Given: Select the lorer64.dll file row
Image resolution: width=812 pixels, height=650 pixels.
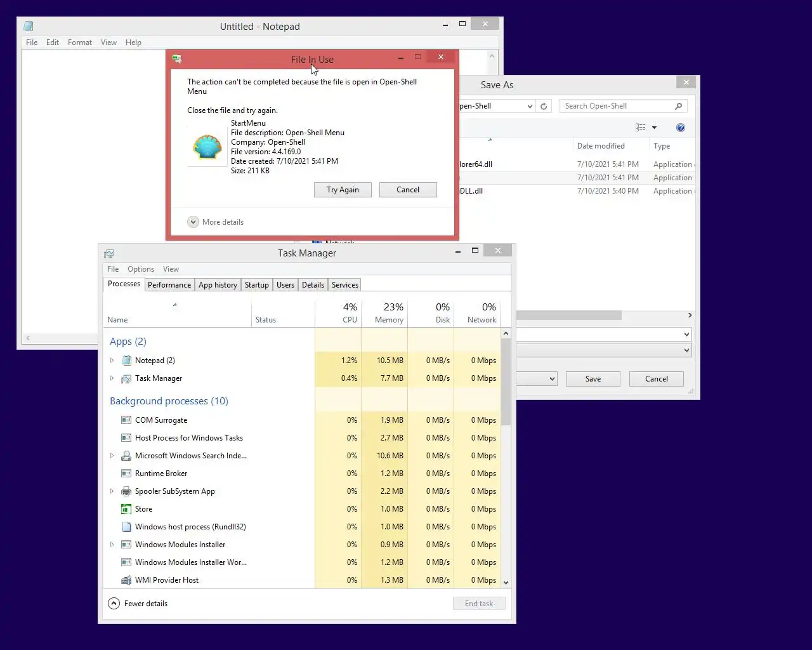Looking at the screenshot, I should [x=577, y=164].
